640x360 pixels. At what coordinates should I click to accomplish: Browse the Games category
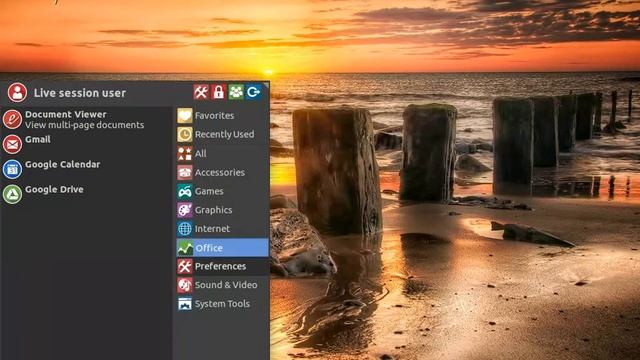(x=222, y=191)
